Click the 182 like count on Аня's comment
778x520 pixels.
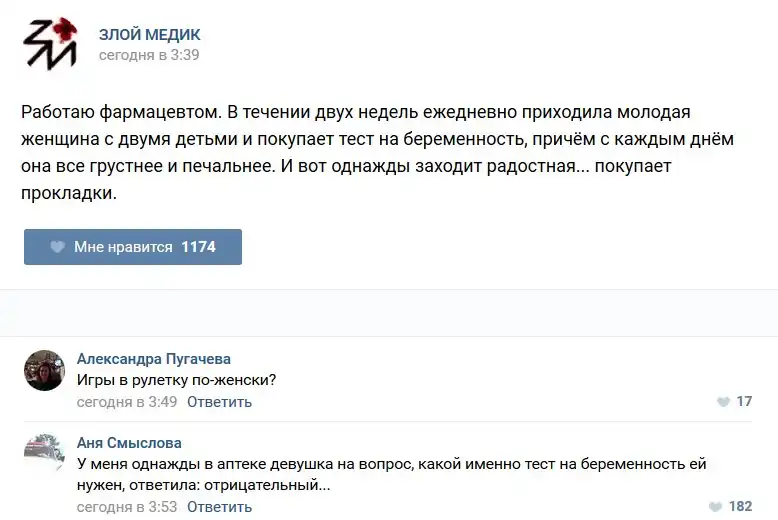tap(740, 507)
